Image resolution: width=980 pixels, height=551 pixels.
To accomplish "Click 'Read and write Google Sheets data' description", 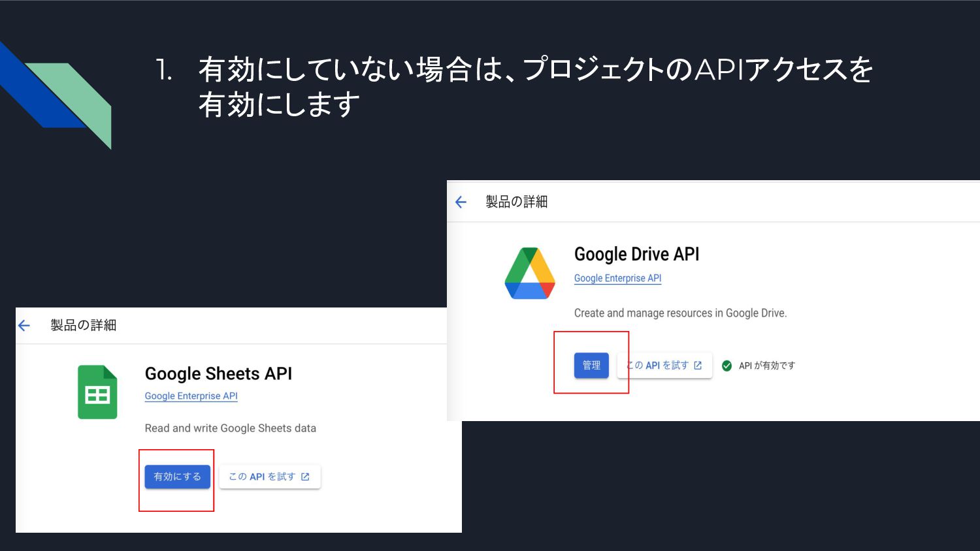I will click(231, 428).
